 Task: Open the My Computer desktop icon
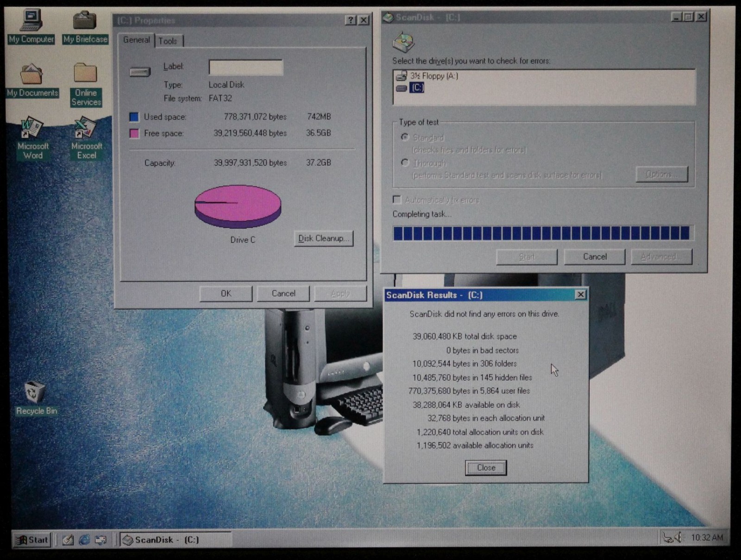pyautogui.click(x=31, y=27)
